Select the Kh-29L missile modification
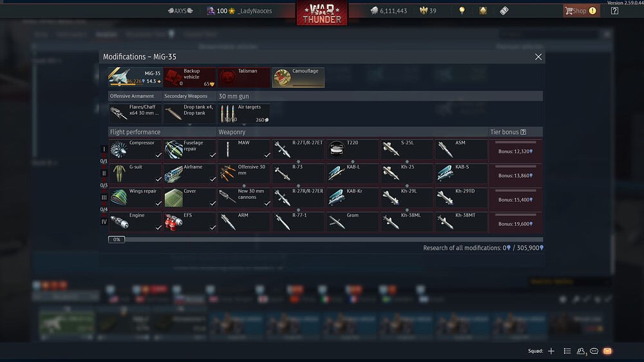 tap(407, 198)
